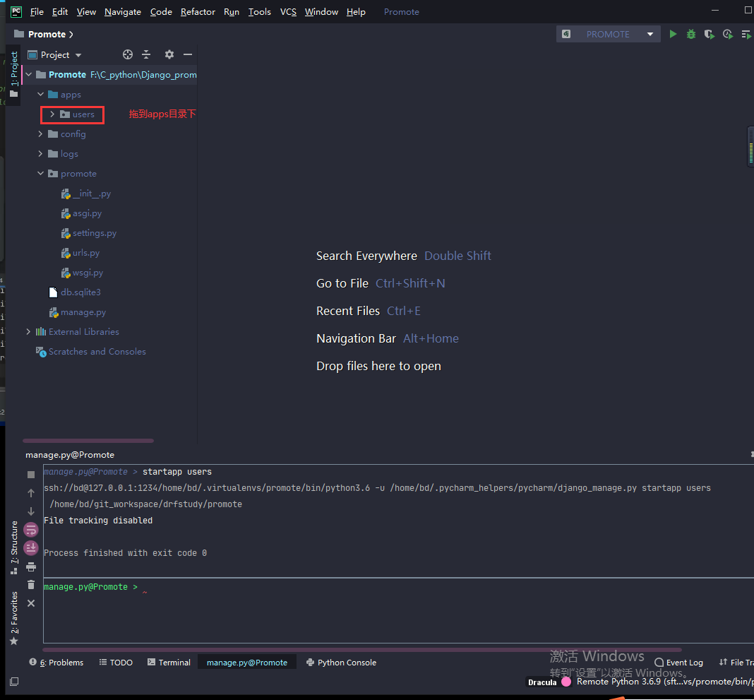754x700 pixels.
Task: Open the File menu
Action: pyautogui.click(x=37, y=11)
